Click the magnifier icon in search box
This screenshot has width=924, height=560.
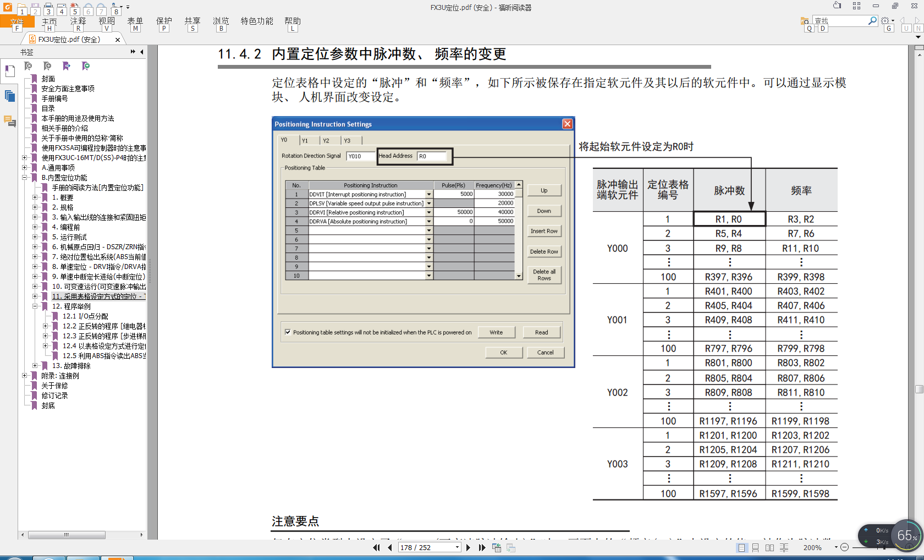pyautogui.click(x=872, y=21)
